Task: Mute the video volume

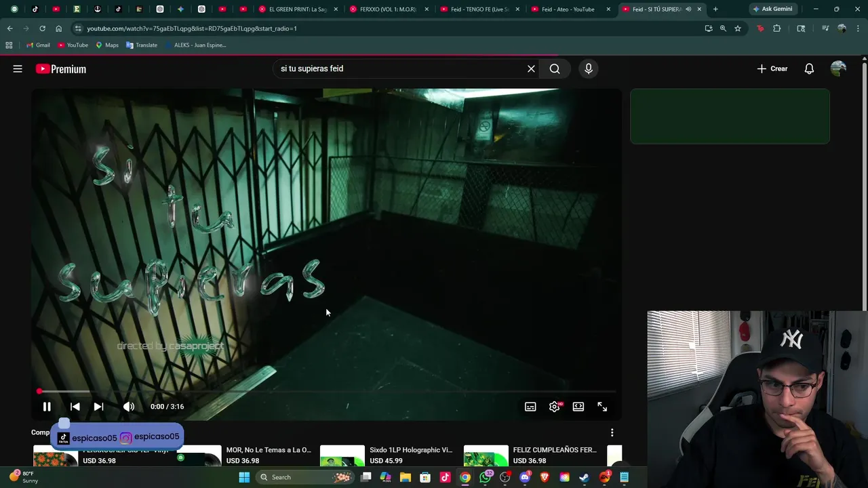Action: click(x=128, y=407)
